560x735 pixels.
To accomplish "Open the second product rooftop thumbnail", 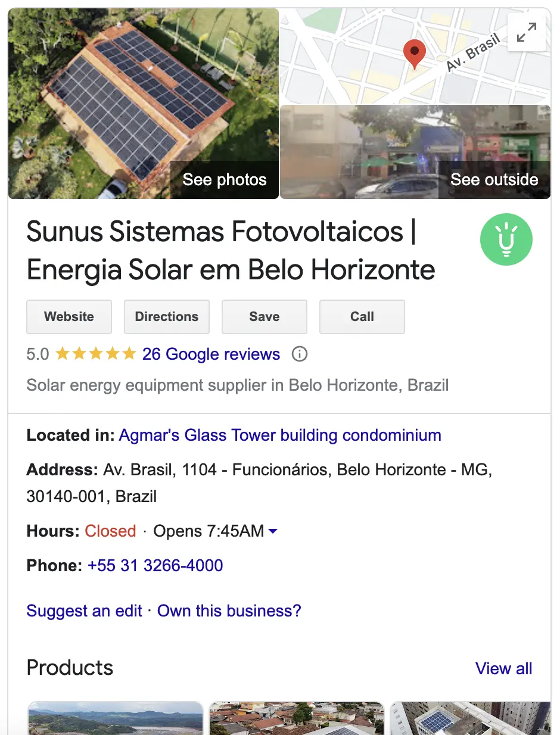I will click(x=297, y=718).
